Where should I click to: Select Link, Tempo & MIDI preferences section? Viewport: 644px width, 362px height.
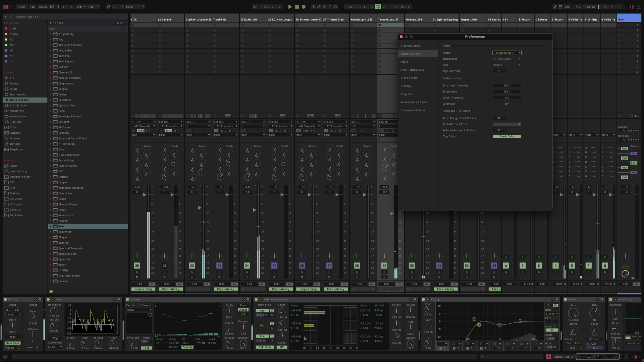pos(413,70)
